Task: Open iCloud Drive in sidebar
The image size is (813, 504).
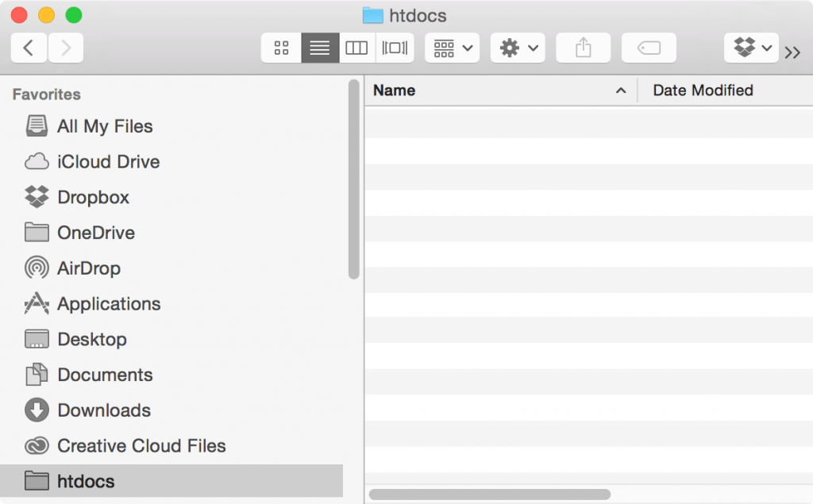Action: 171,162
